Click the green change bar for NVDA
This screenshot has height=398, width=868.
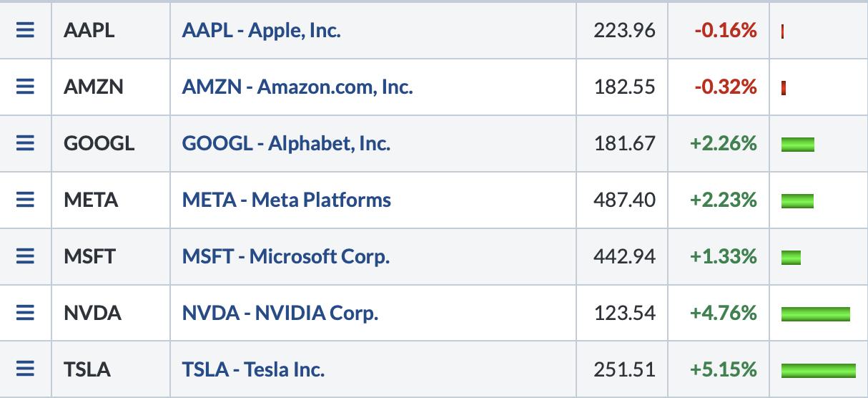click(816, 314)
